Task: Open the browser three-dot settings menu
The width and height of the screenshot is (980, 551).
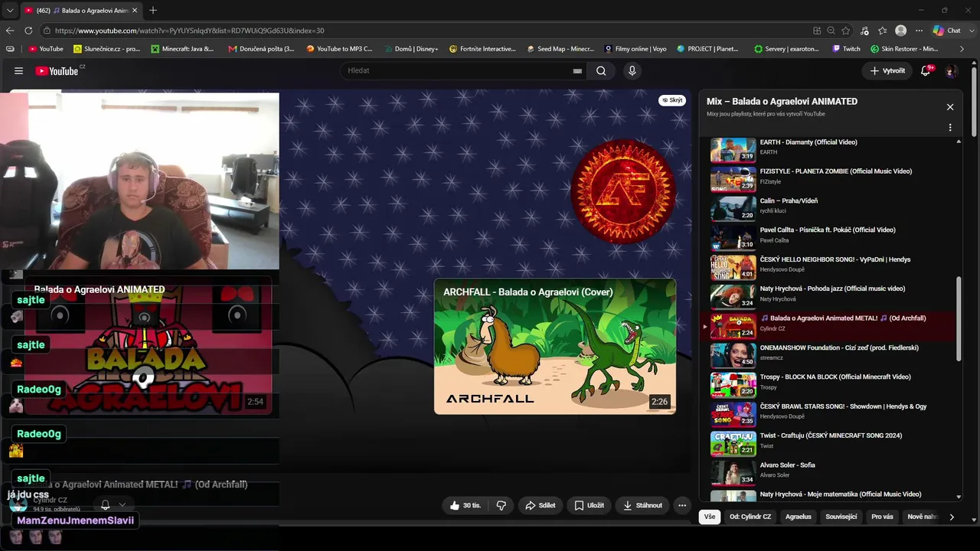Action: (919, 31)
